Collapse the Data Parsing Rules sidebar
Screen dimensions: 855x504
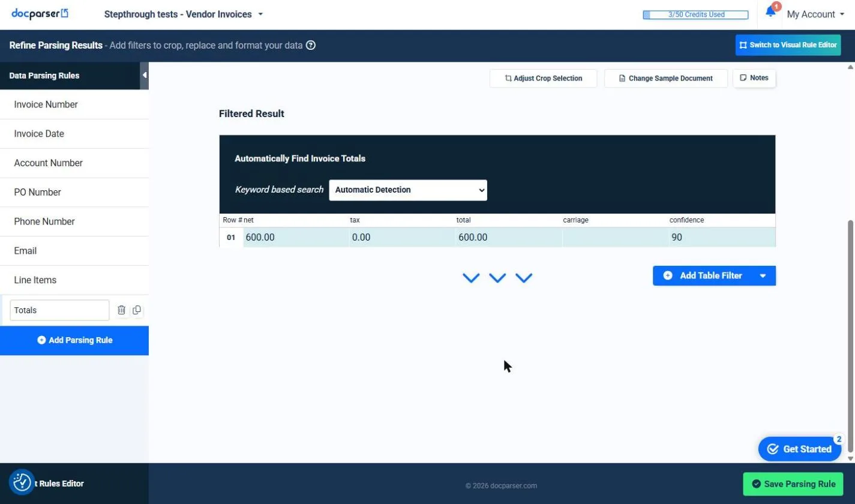tap(145, 76)
